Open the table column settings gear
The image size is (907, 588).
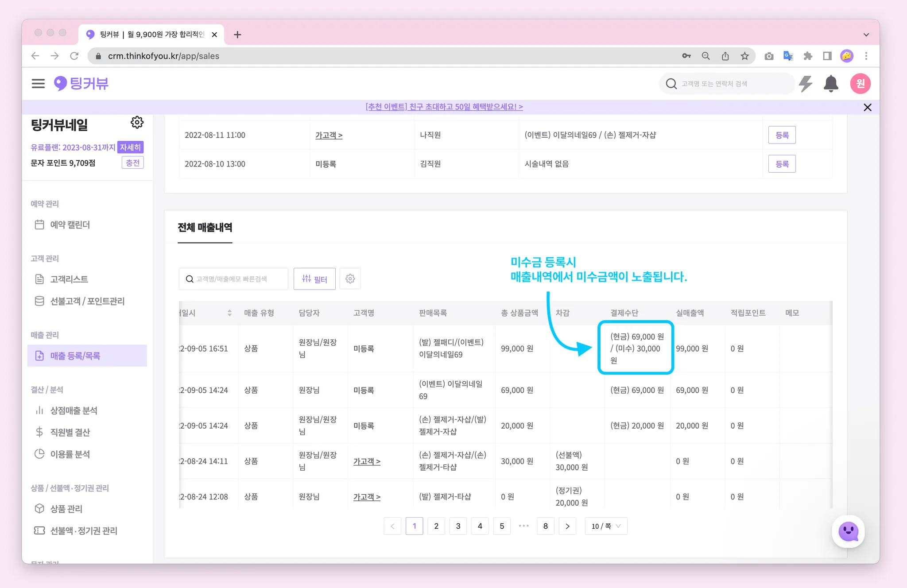coord(350,279)
